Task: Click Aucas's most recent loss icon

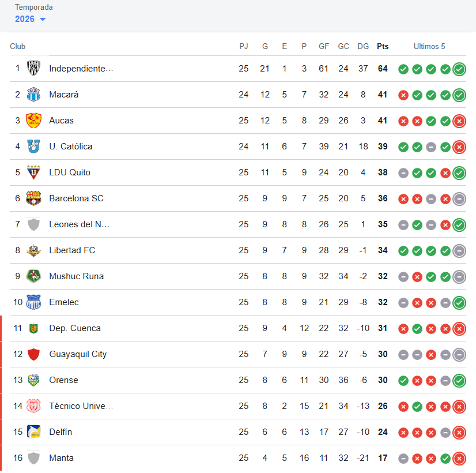Action: (x=459, y=121)
